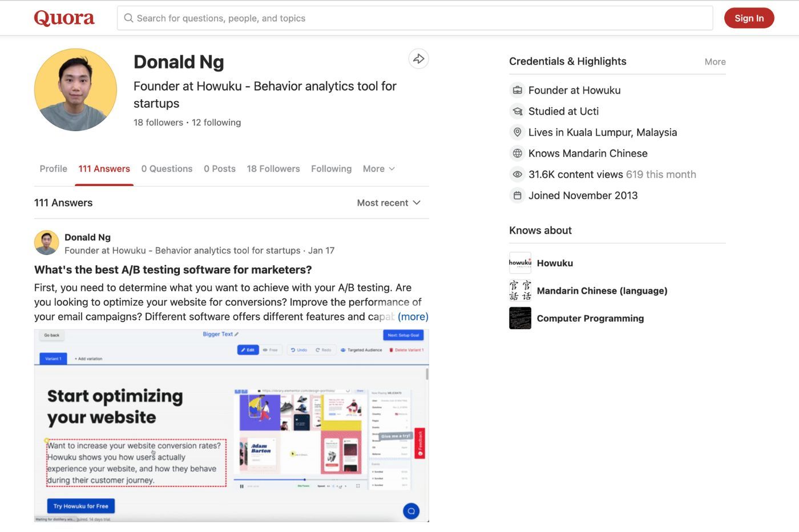Viewport: 799px width, 532px height.
Task: Open the 18 Followers tab
Action: [273, 169]
